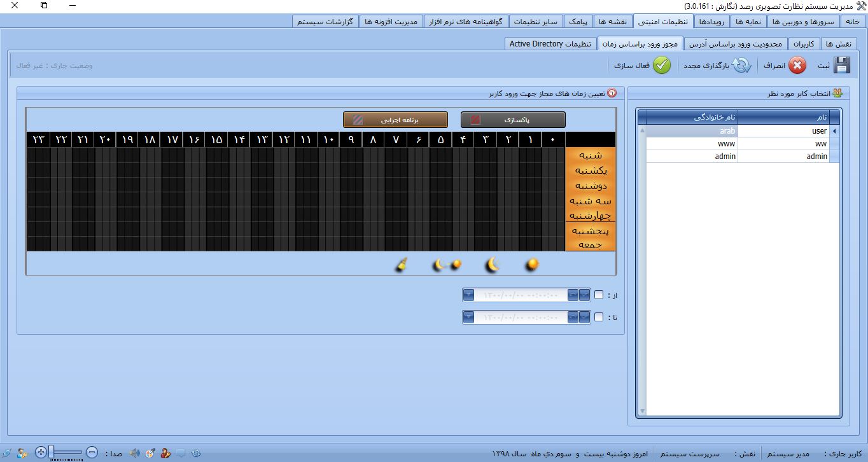The image size is (868, 462).
Task: Select the sun daytime preset icon
Action: [x=532, y=265]
